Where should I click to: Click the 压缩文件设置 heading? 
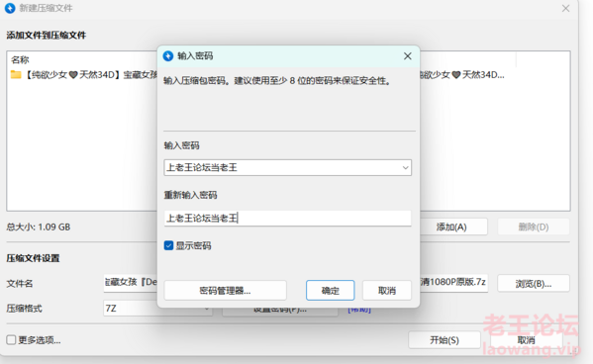pos(33,258)
